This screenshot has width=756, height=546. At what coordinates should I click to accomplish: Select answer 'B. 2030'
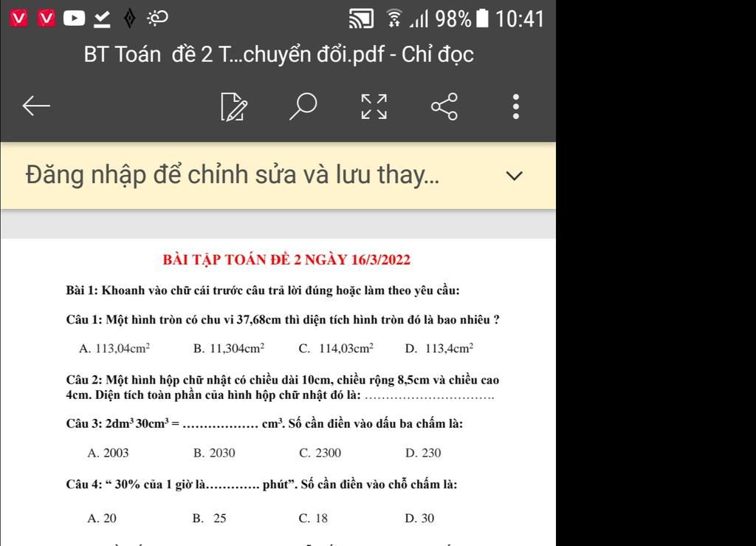click(x=214, y=453)
